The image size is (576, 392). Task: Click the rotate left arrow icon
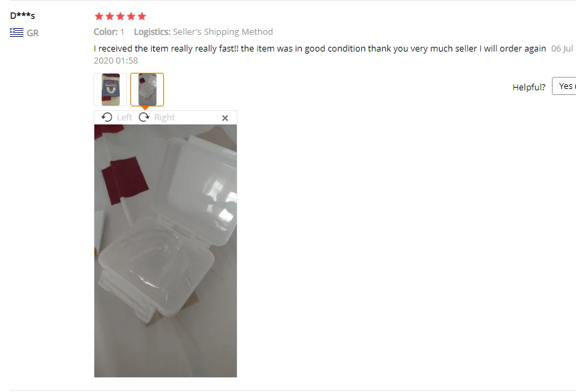click(x=106, y=117)
